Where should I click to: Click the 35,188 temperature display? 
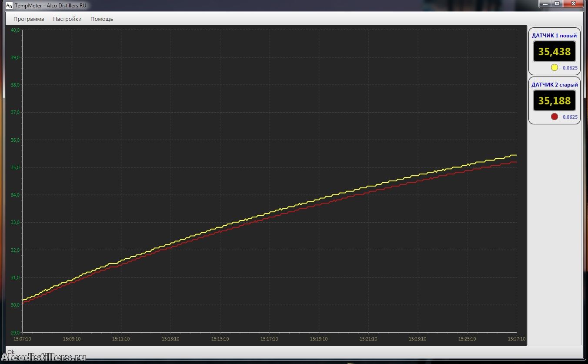(x=555, y=101)
